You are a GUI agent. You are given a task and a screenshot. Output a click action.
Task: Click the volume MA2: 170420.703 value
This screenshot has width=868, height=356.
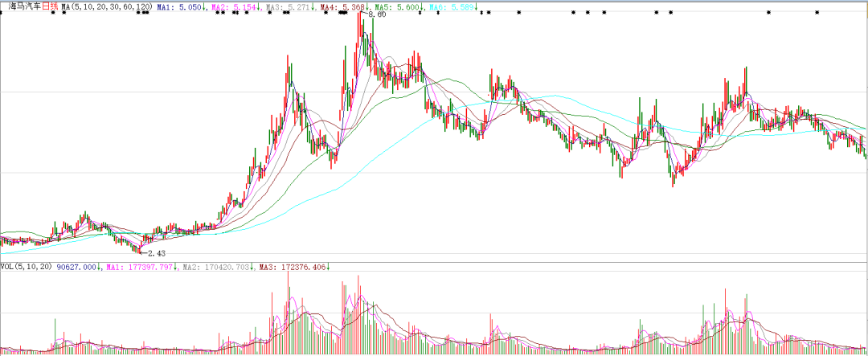pyautogui.click(x=218, y=267)
